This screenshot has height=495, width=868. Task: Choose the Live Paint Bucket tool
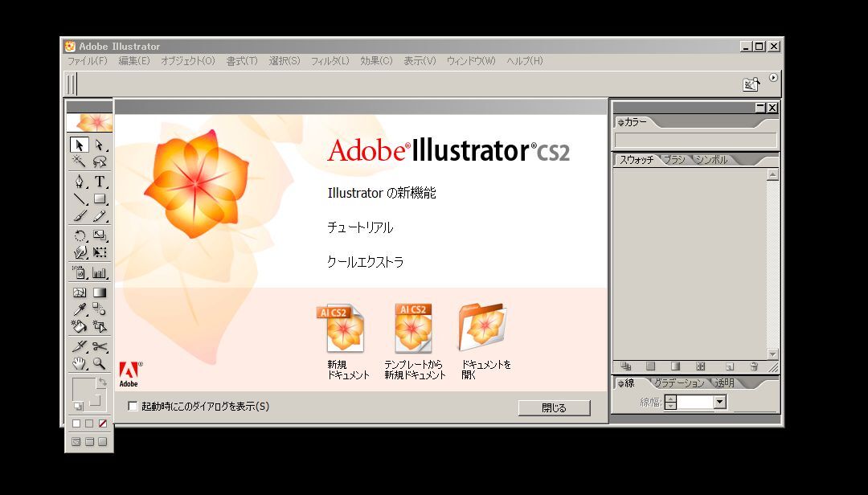79,326
